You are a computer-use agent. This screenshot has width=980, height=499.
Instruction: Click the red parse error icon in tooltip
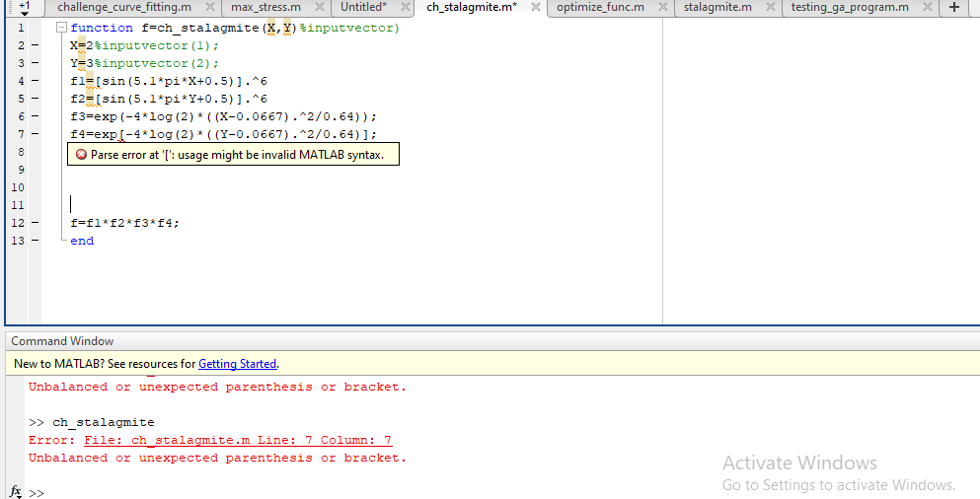coord(81,155)
